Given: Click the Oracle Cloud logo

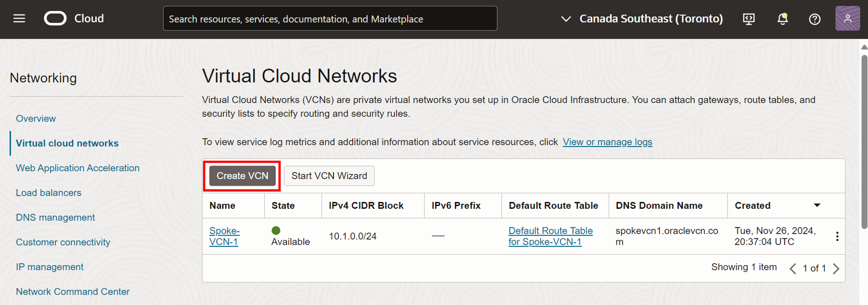Looking at the screenshot, I should 55,19.
